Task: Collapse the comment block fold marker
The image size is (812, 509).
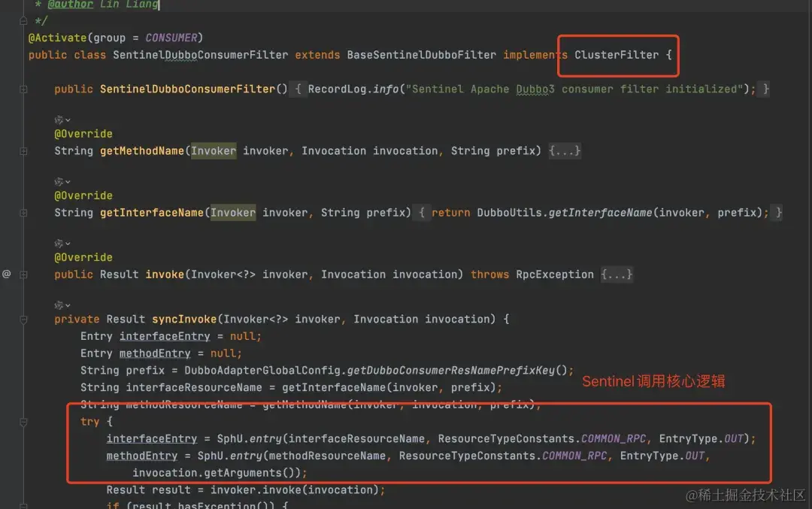Action: pos(23,21)
